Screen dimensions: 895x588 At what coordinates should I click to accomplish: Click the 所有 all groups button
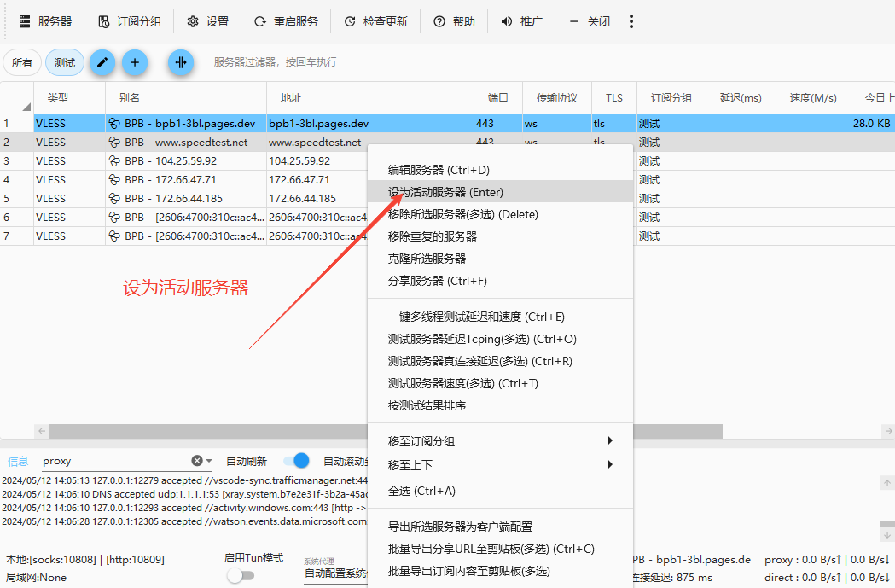[22, 62]
